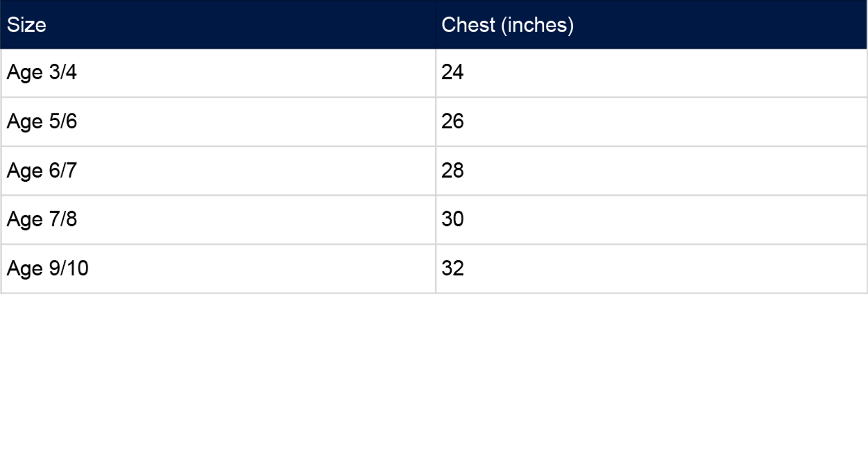This screenshot has height=452, width=868.
Task: Click the chest value 26
Action: point(453,121)
